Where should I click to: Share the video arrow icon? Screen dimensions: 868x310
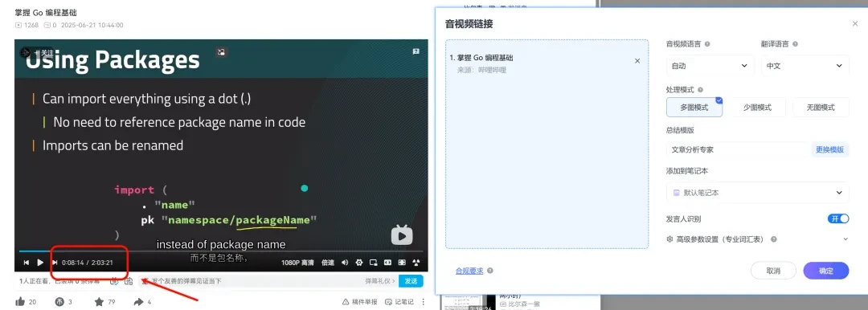pos(138,302)
